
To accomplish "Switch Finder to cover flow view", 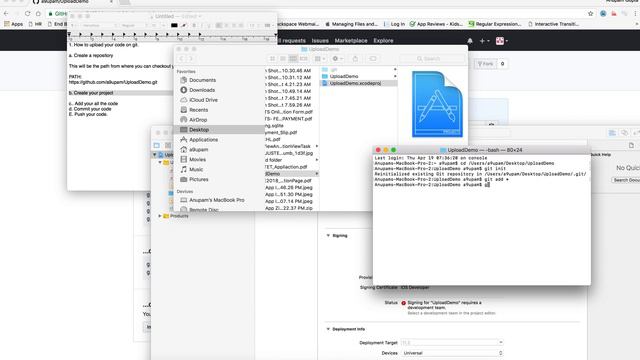I will 303,59.
